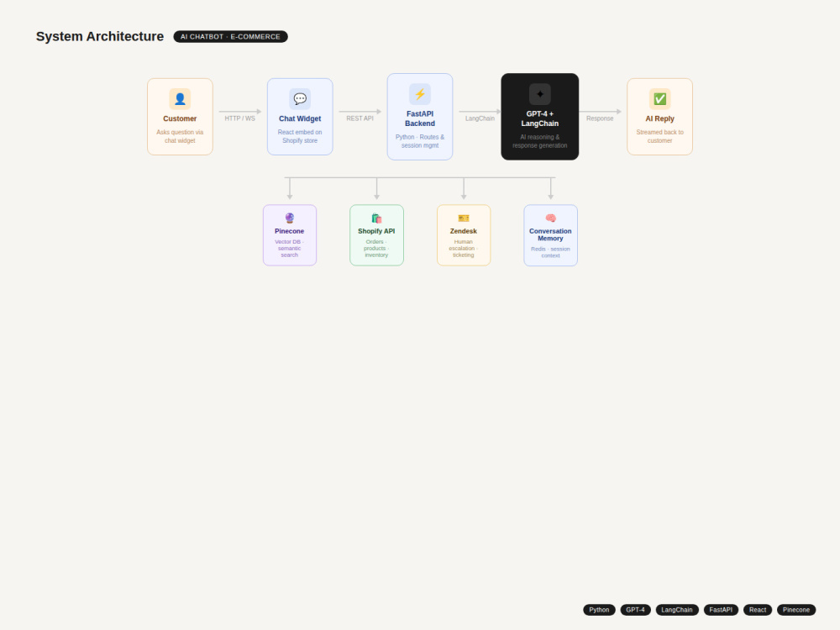
Task: Click 'Human escalation · ticketing' description
Action: [464, 248]
